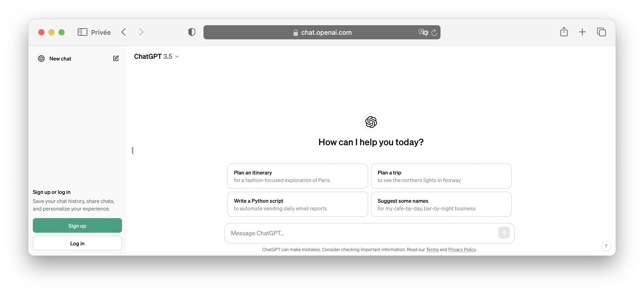
Task: Minimize the window with the yellow button
Action: pyautogui.click(x=51, y=32)
